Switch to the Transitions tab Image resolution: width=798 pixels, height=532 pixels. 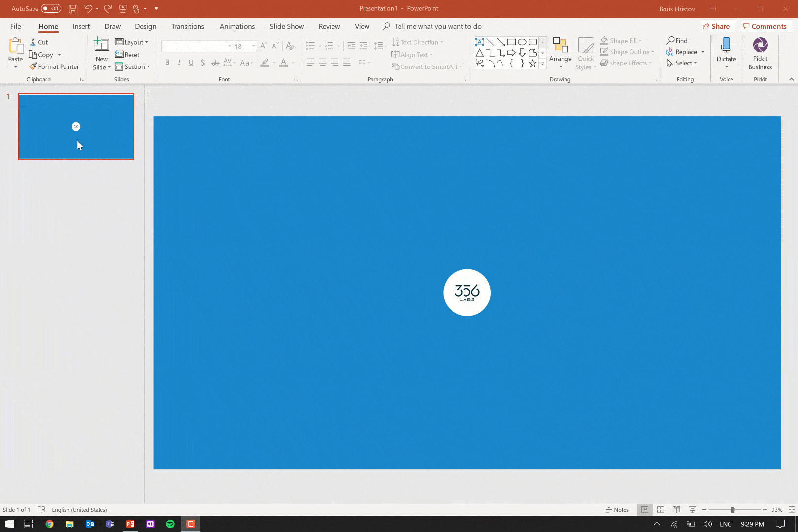point(188,26)
